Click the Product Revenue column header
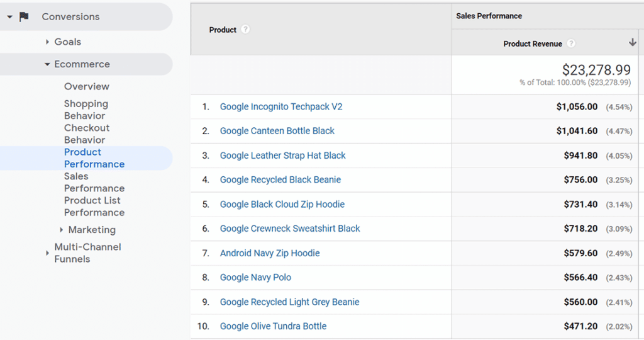644x340 pixels. [x=533, y=43]
